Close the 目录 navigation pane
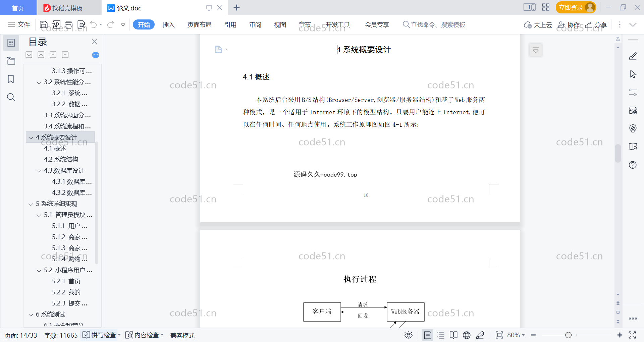The width and height of the screenshot is (644, 342). (95, 41)
